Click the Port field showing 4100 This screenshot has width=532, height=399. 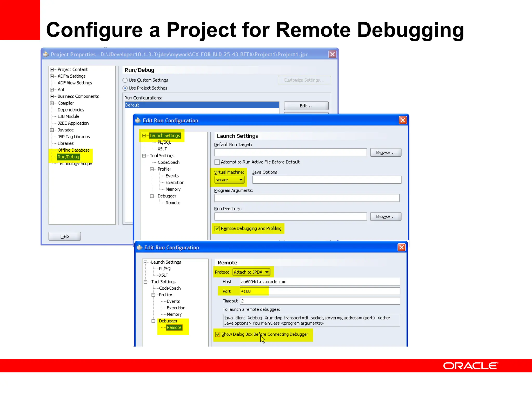[320, 291]
